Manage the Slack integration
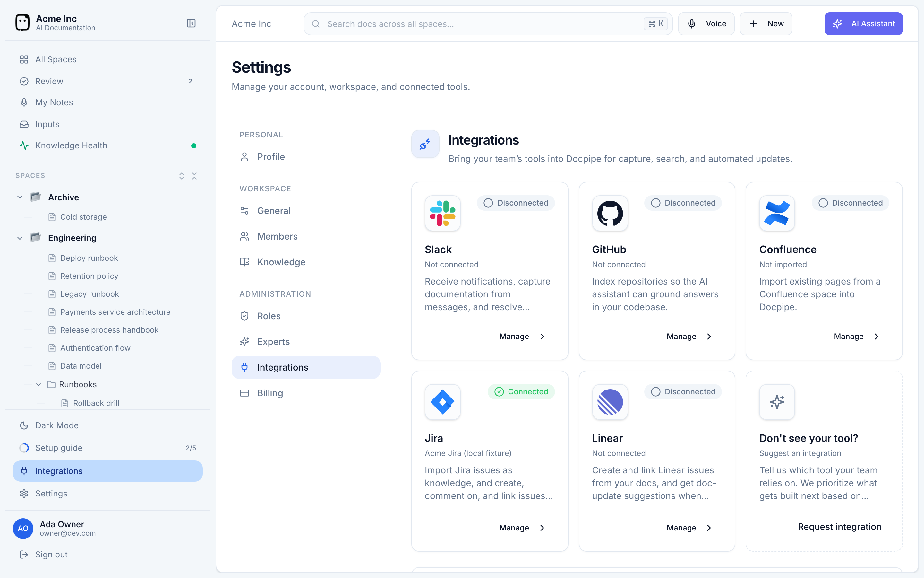Screen dimensions: 924x578 [x=522, y=337]
